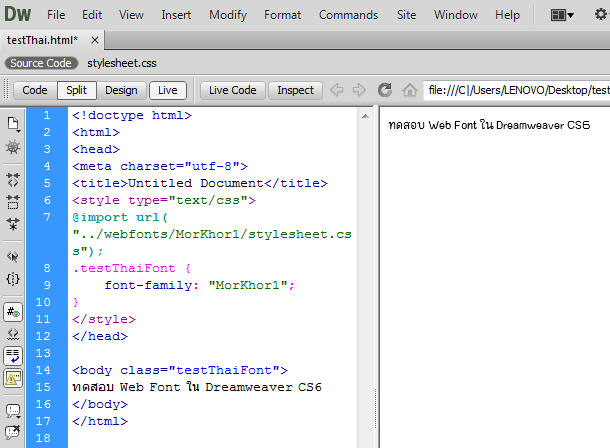The height and width of the screenshot is (448, 610).
Task: Switch to the testThai.html document tab
Action: [42, 40]
